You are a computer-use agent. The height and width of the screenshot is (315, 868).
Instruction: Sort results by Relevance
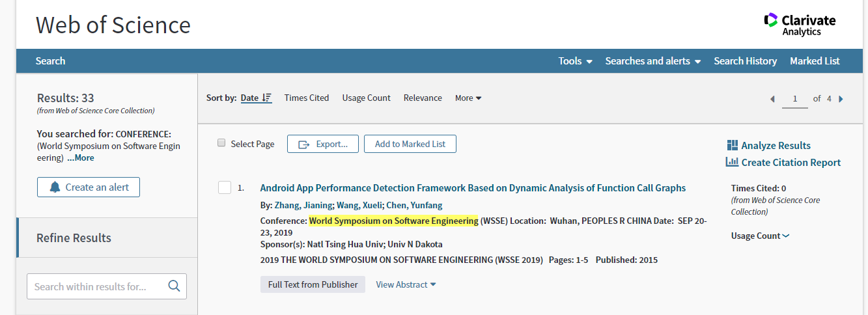click(x=423, y=98)
